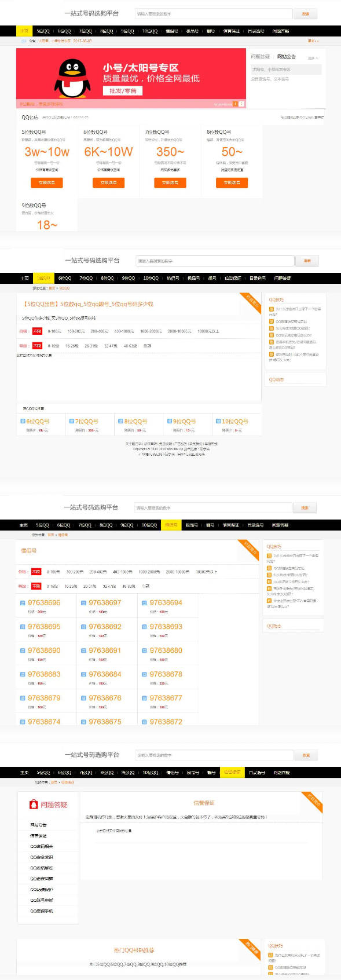Click the blue icon beside number 97638697
Image resolution: width=341 pixels, height=980 pixels.
point(83,603)
